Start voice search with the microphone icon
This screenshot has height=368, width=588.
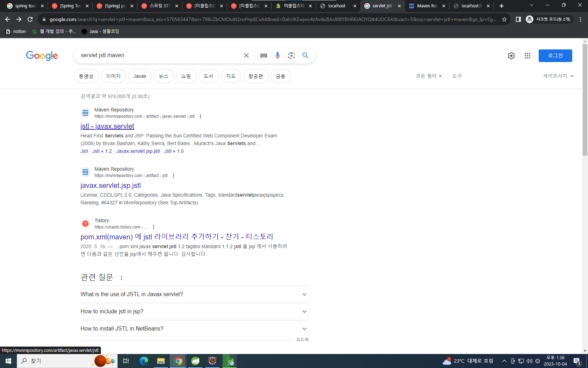point(278,55)
